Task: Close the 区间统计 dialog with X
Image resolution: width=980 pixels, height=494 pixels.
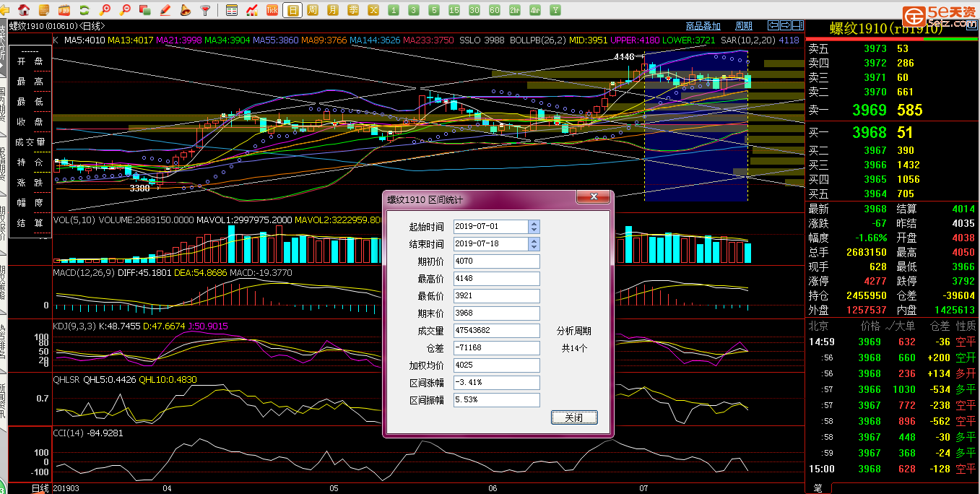Action: coord(594,197)
